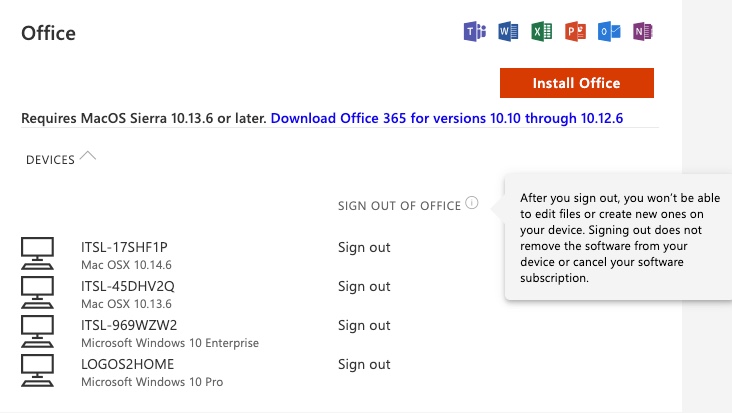Open Download Office 365 for older versions link

[x=447, y=118]
